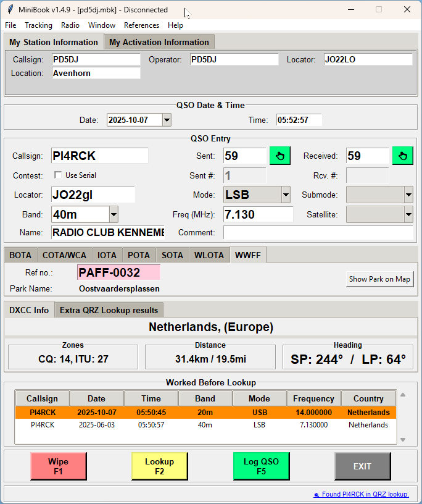Click the scroll down arrow in Worked Before list
This screenshot has width=422, height=504.
click(x=403, y=440)
